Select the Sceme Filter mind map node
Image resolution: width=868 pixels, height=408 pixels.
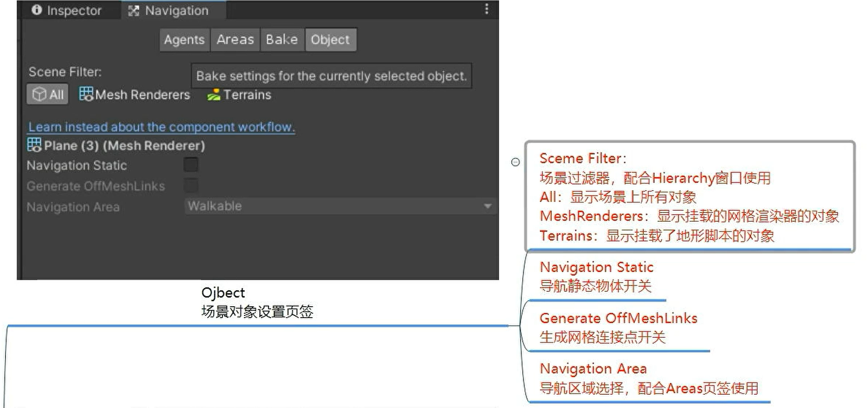(x=689, y=197)
